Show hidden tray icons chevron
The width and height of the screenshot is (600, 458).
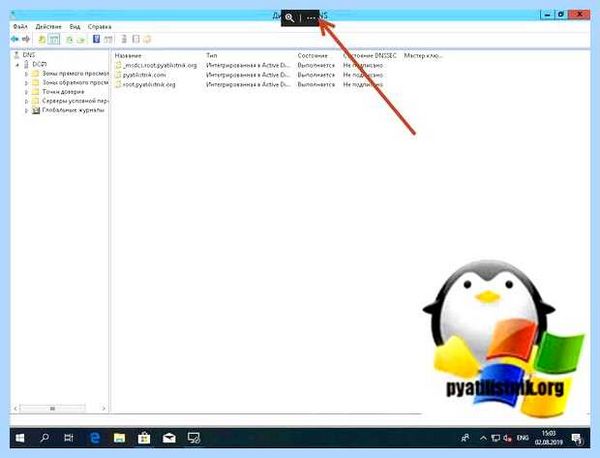[483, 438]
